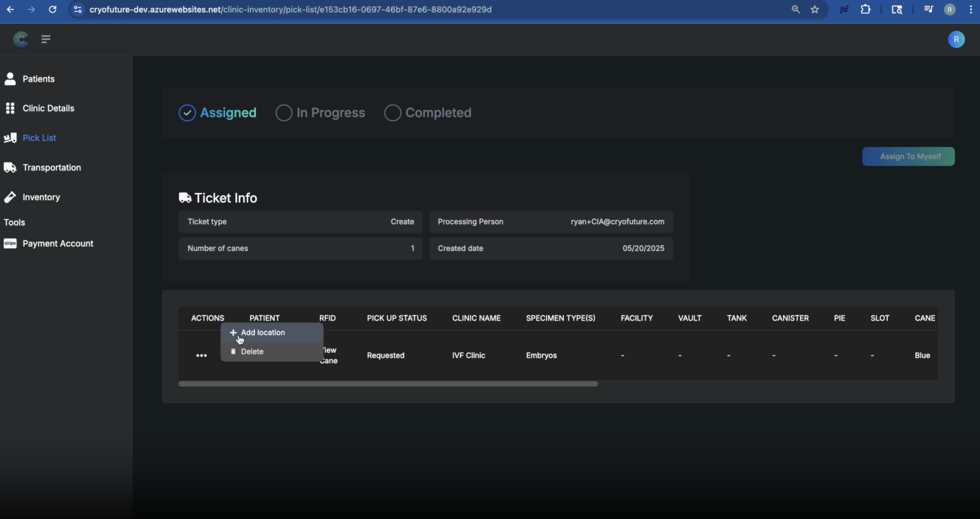
Task: Click the Inventory tool icon in sidebar
Action: pos(10,197)
